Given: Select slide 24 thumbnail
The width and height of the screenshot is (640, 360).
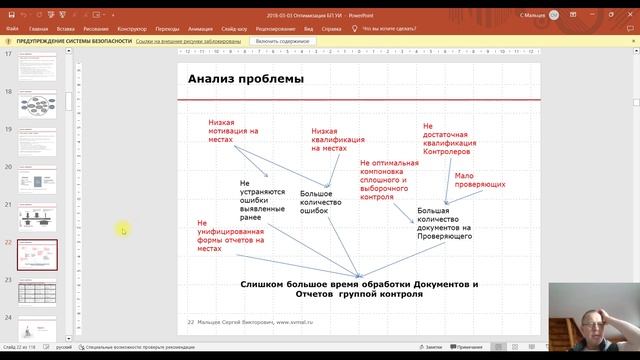Looking at the screenshot, I should [37, 329].
